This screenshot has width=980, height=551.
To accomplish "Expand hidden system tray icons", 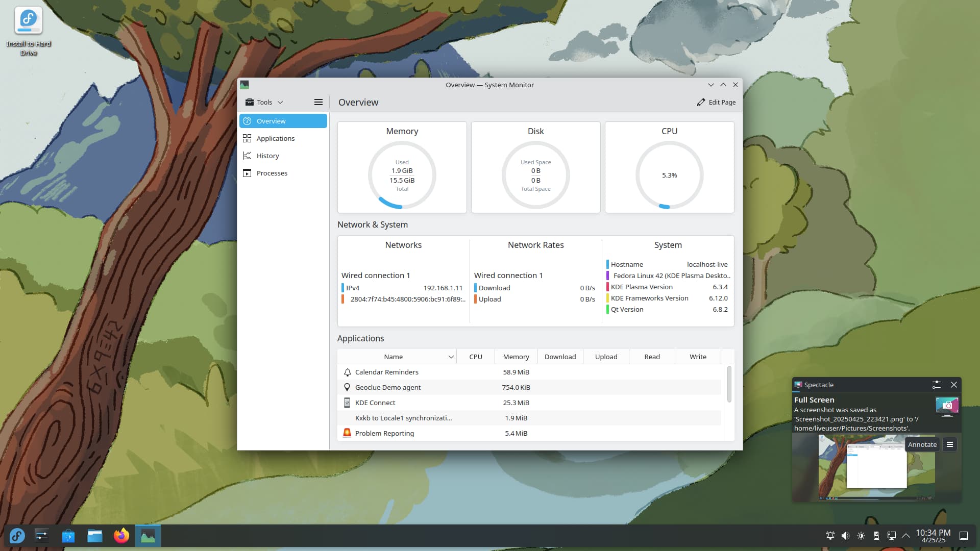I will click(x=906, y=536).
